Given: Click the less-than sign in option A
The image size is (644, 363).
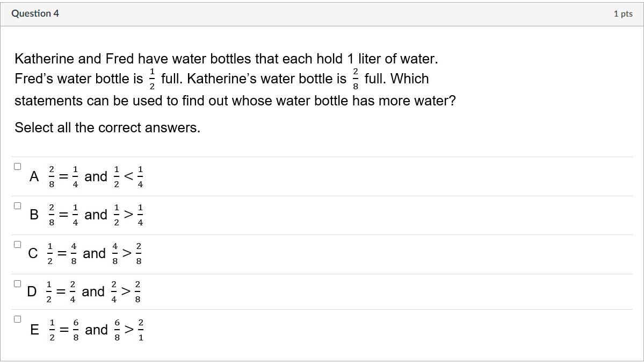Looking at the screenshot, I should point(128,176).
